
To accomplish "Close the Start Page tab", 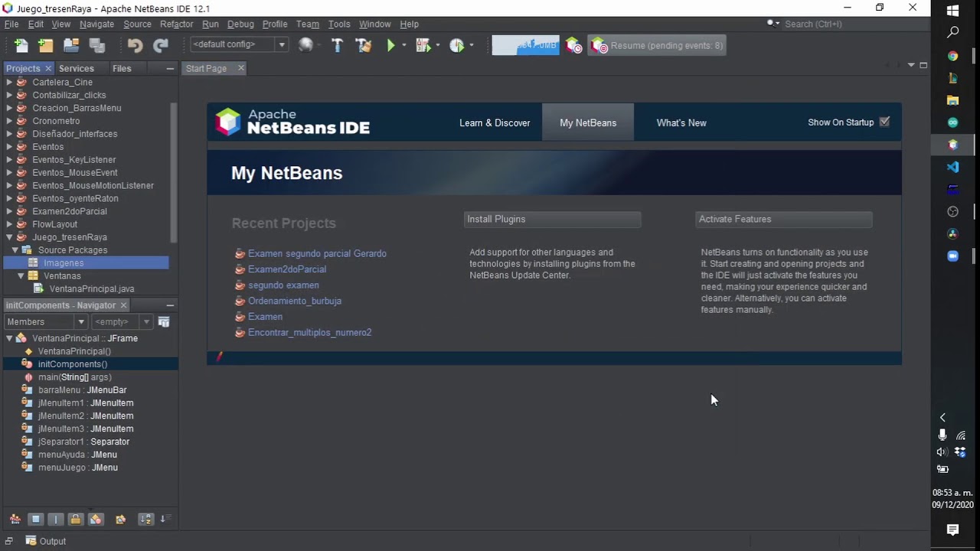I will 240,68.
